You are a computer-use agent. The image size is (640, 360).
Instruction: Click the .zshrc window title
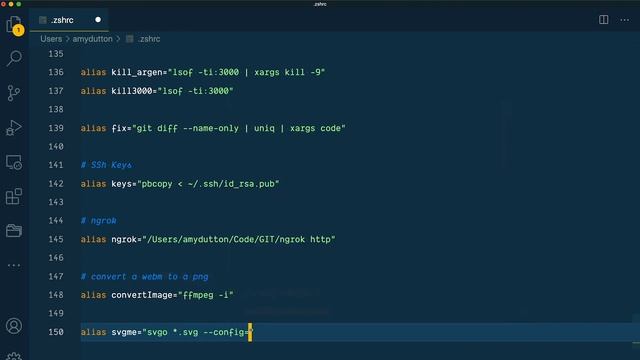coord(320,4)
